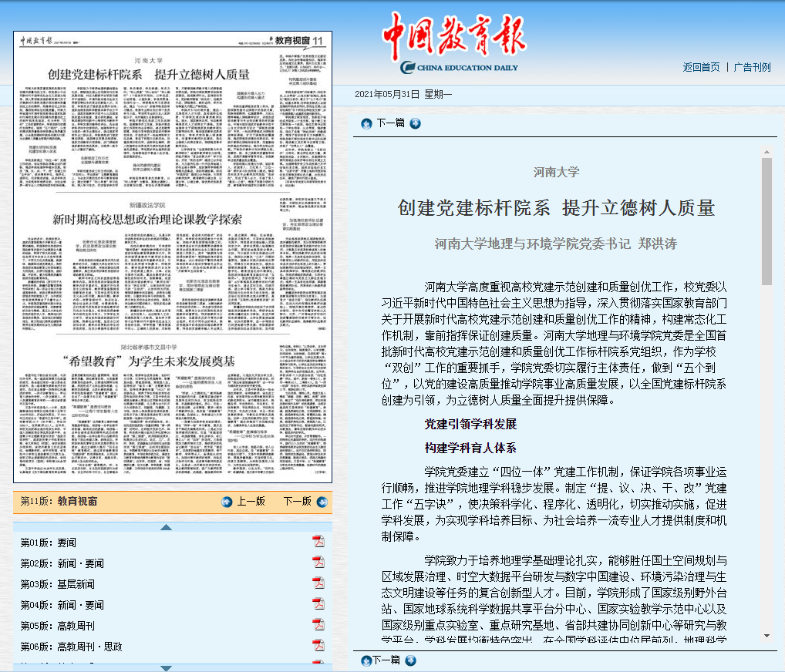Expand page list with the down triangle

tap(167, 668)
